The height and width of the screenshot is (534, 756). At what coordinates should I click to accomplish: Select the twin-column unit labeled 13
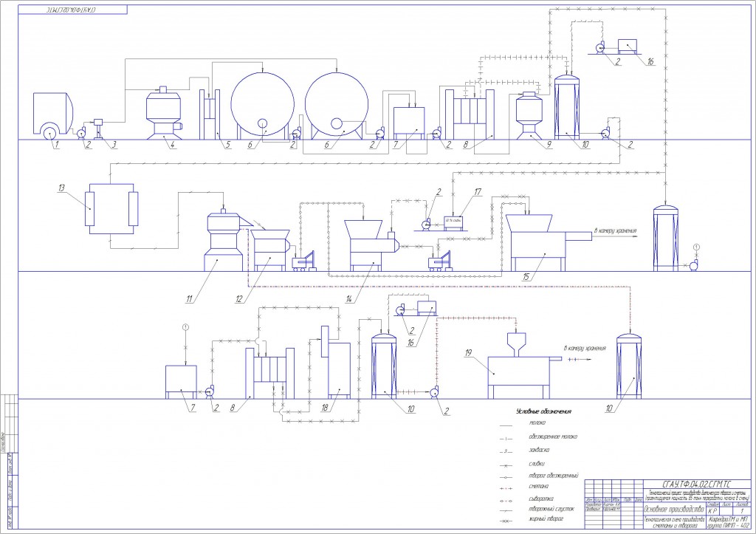coord(112,208)
